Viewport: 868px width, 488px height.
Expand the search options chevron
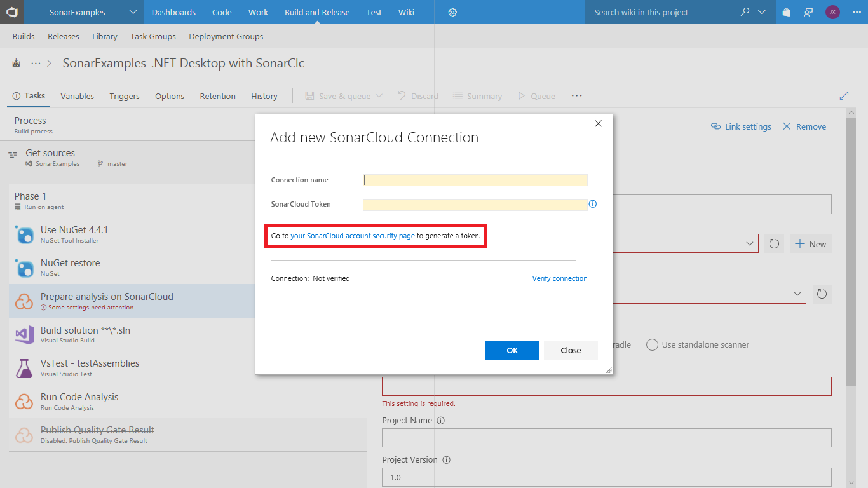pos(762,12)
